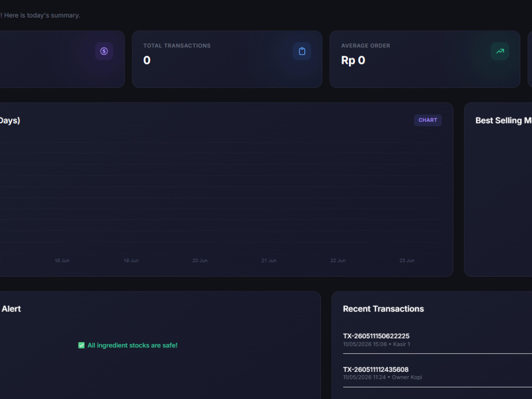Click "Here is today's summary" subtitle

(41, 15)
